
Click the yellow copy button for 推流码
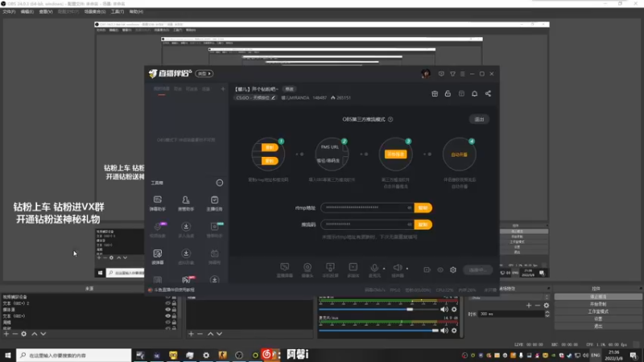pos(423,224)
